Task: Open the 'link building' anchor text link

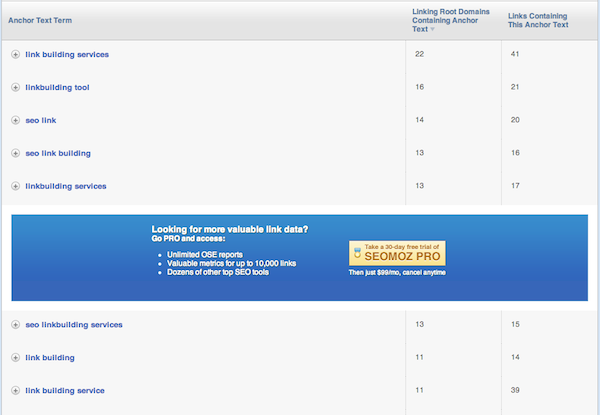Action: coord(50,358)
